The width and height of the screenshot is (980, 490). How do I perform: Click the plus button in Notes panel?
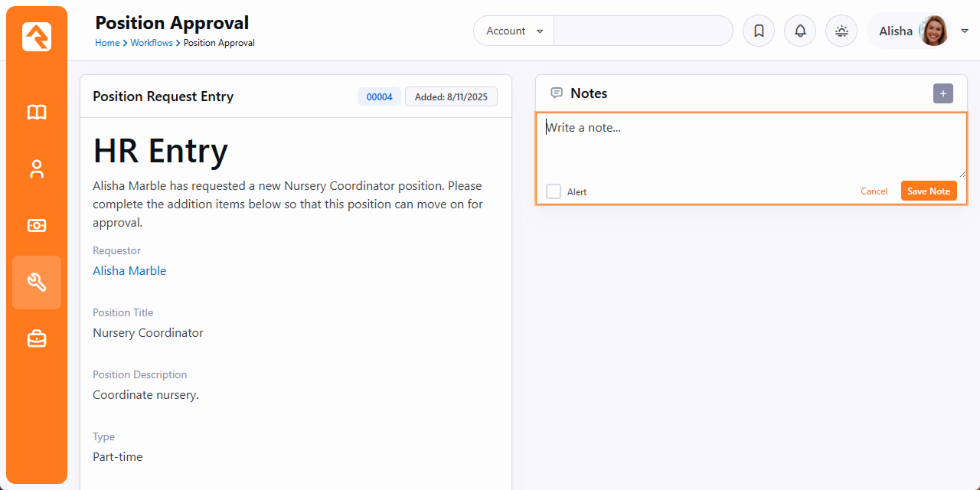click(942, 93)
